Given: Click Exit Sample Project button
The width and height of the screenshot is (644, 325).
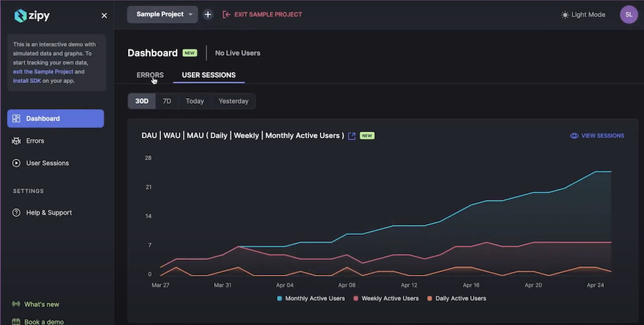Looking at the screenshot, I should tap(263, 14).
